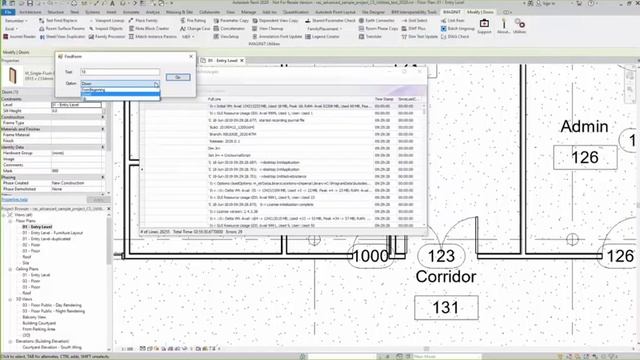640x360 pixels.
Task: Collapse the Identity Data properties section
Action: click(x=102, y=147)
